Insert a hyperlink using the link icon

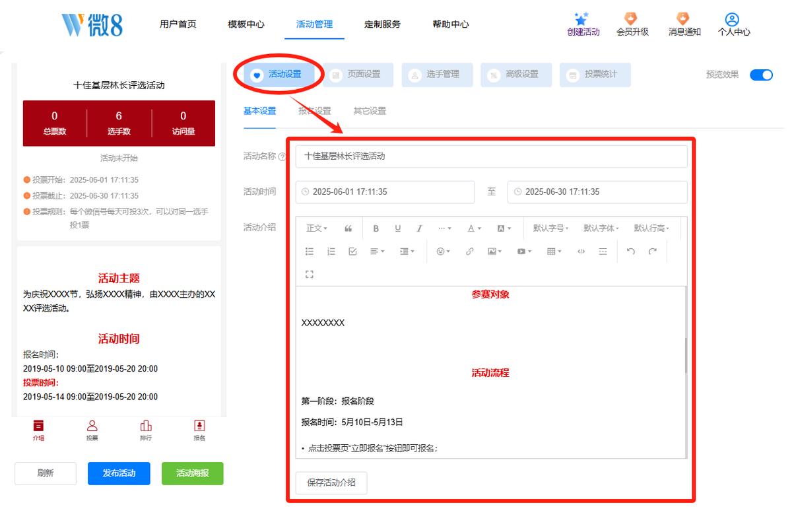[470, 251]
